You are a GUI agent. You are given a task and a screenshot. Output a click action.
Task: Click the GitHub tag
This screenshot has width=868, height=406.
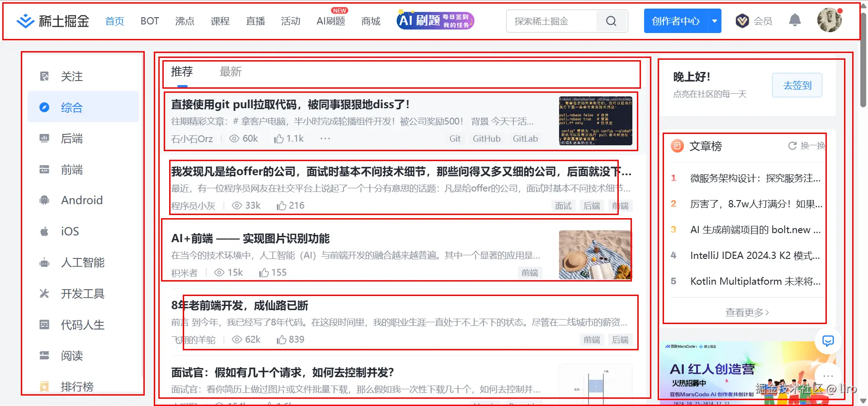[487, 139]
